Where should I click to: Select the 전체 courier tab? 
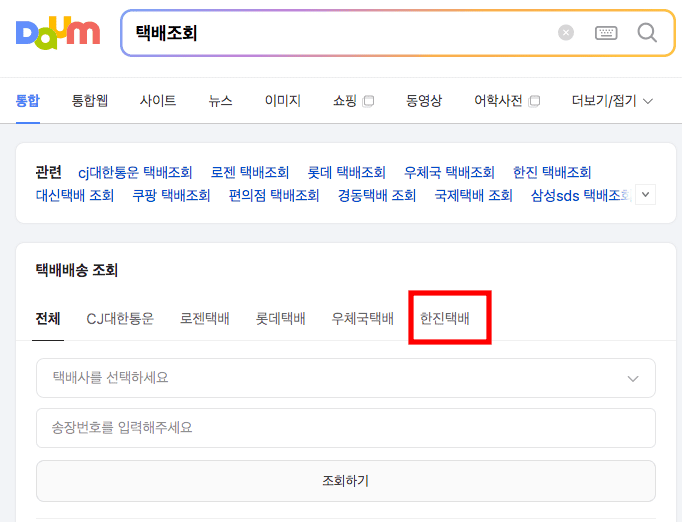point(48,318)
